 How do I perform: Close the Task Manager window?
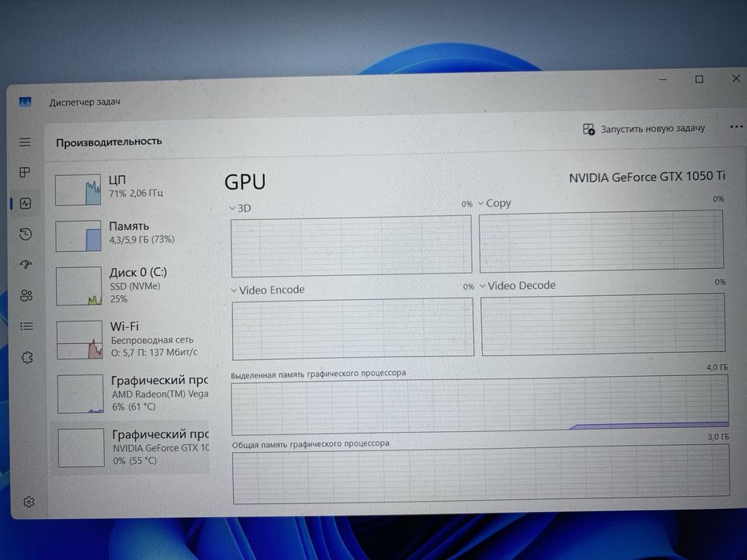point(736,78)
